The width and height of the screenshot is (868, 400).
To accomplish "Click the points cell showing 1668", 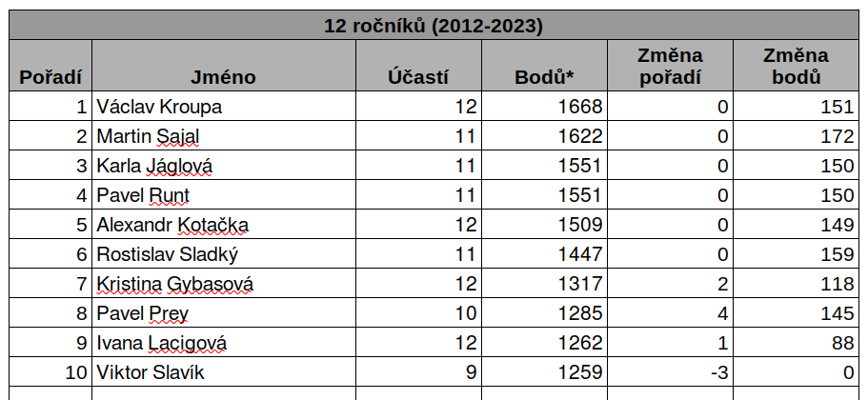I will (544, 107).
